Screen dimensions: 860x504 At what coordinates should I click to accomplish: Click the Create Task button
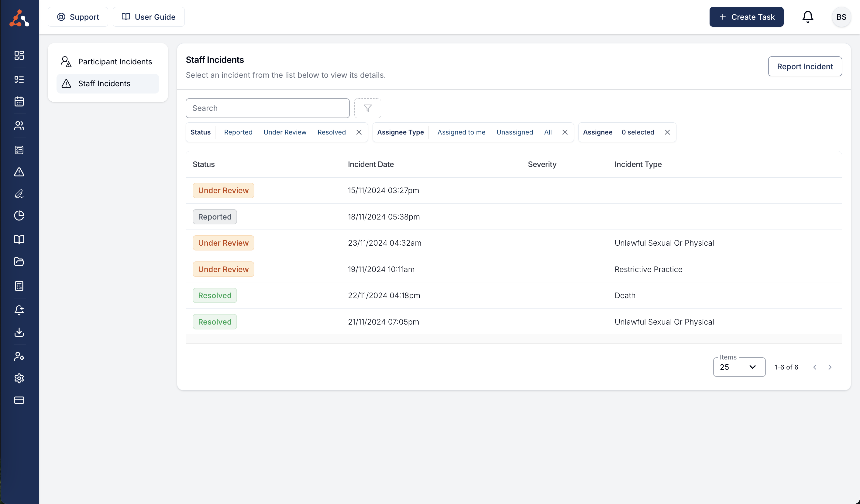pyautogui.click(x=746, y=17)
